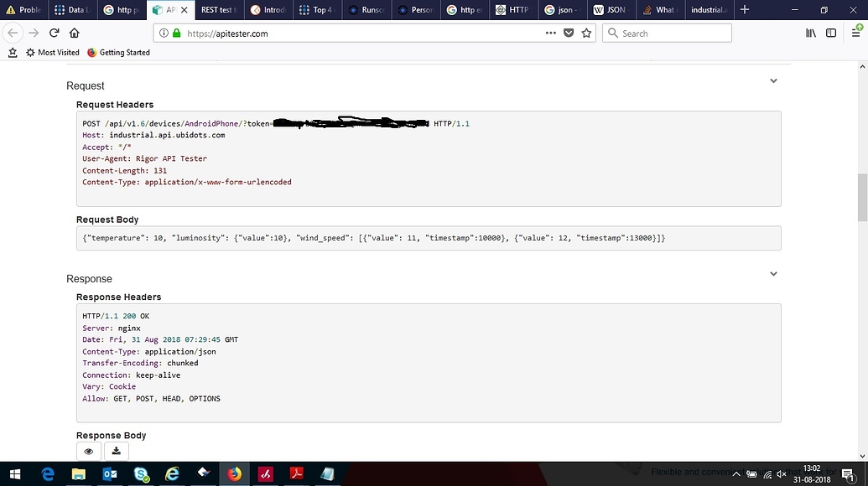Viewport: 868px width, 486px height.
Task: Open the Firefox Library panel
Action: (810, 33)
